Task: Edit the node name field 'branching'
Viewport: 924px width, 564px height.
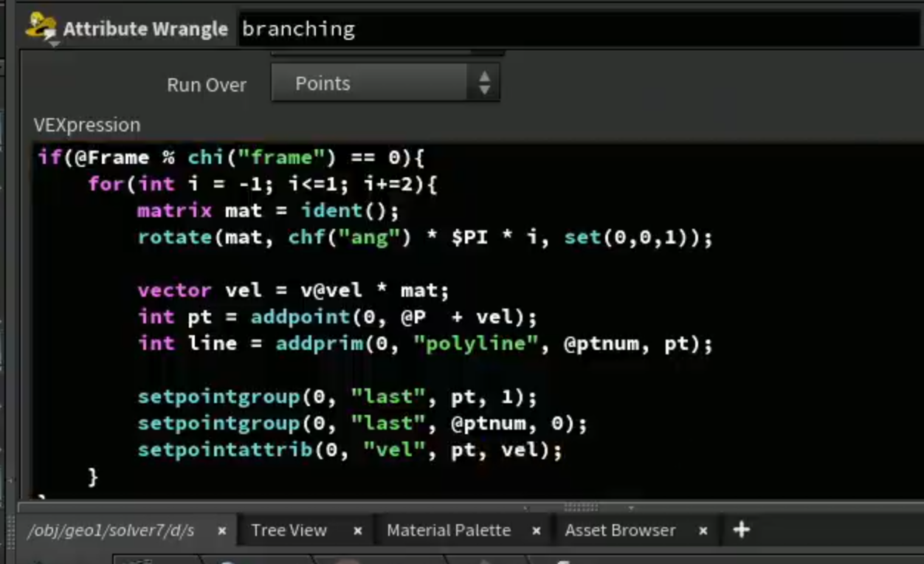Action: [579, 30]
